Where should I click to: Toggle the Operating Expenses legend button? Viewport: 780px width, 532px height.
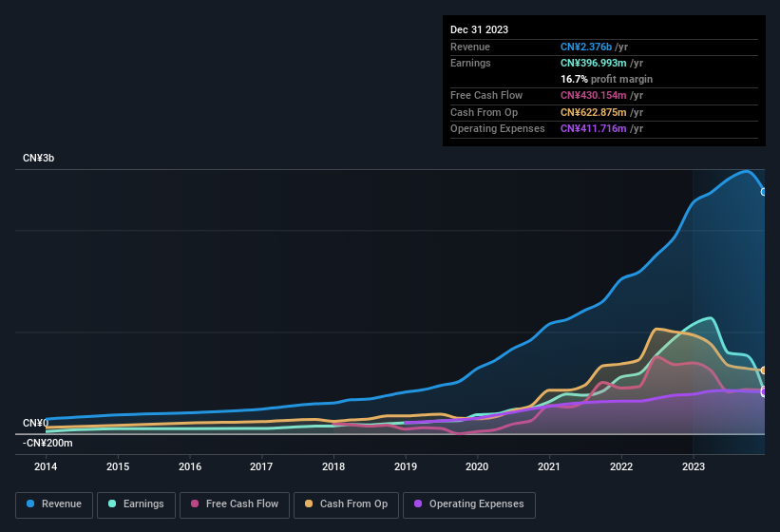pos(469,504)
